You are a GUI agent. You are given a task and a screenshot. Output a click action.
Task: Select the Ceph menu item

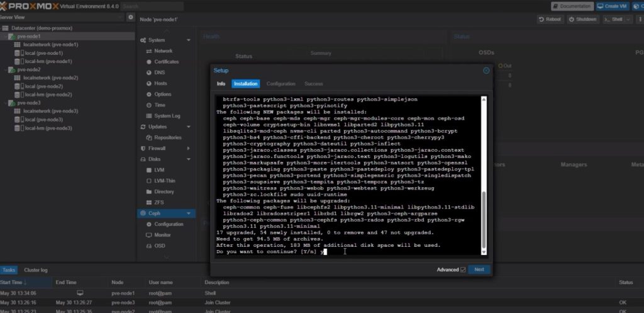click(166, 213)
